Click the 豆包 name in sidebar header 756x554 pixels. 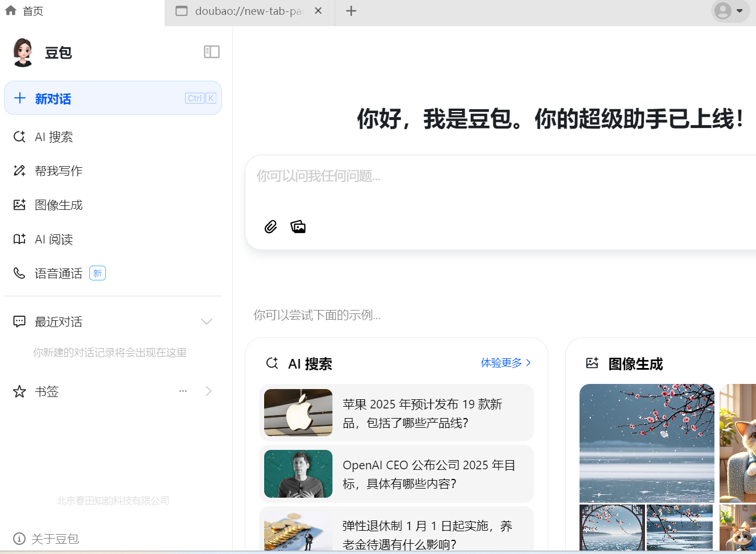click(x=59, y=52)
